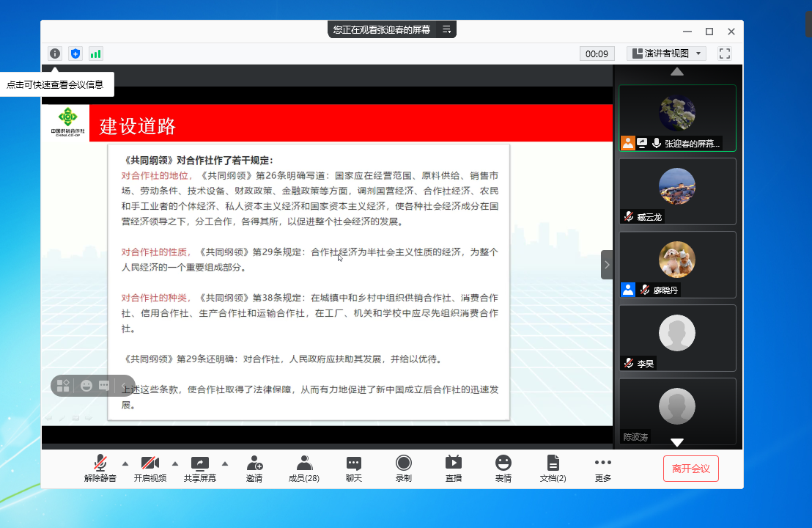Click 对合作社的地位 red heading text

(x=155, y=176)
